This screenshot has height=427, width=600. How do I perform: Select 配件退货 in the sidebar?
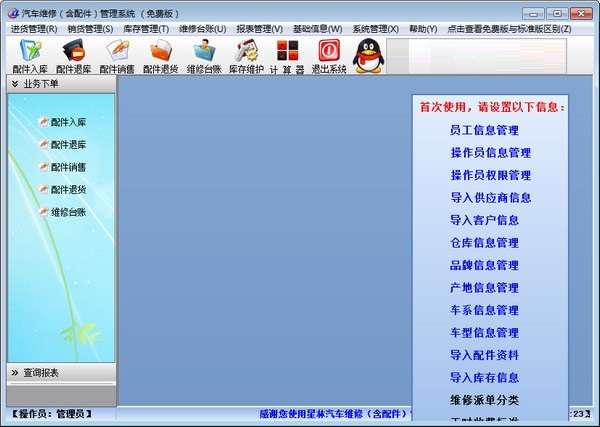(63, 190)
